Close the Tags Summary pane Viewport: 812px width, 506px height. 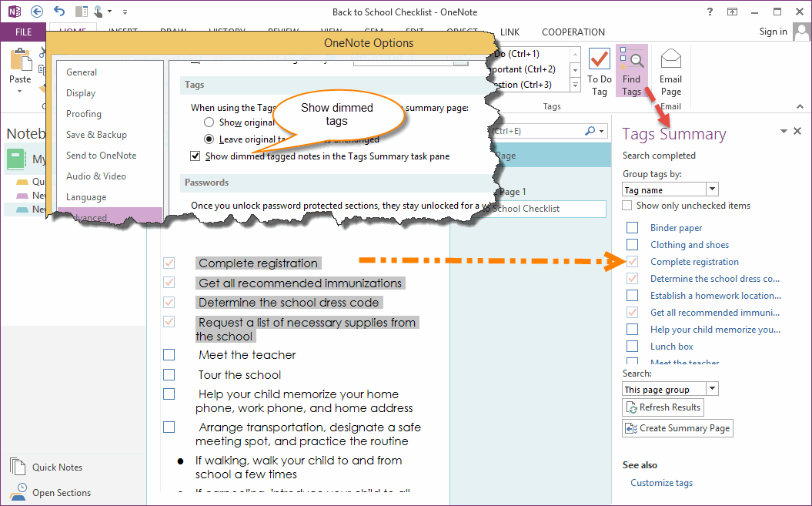[797, 131]
